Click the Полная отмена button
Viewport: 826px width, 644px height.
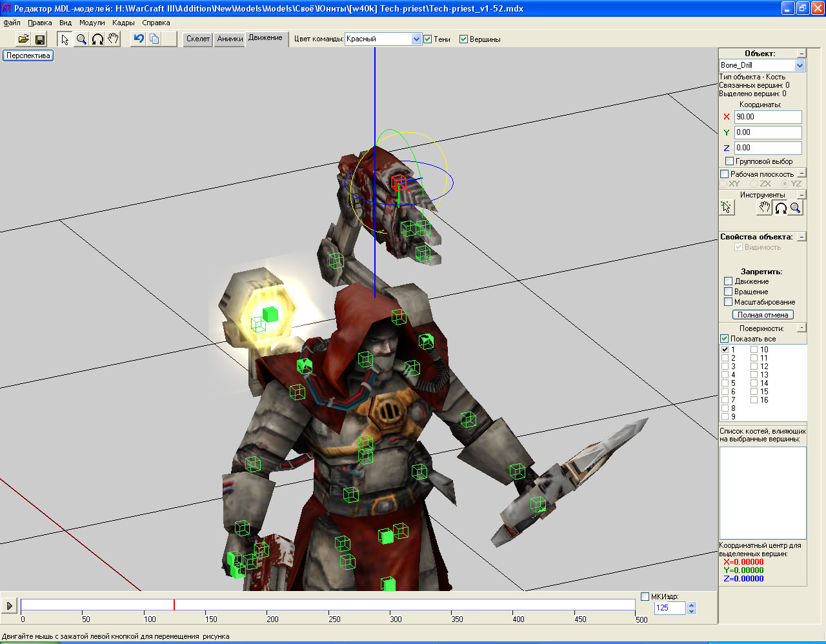763,315
